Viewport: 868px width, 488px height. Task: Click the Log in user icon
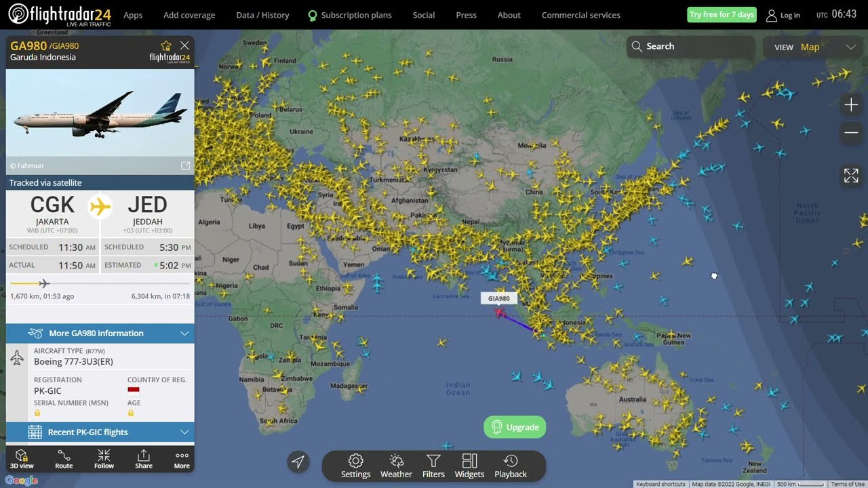pos(772,15)
